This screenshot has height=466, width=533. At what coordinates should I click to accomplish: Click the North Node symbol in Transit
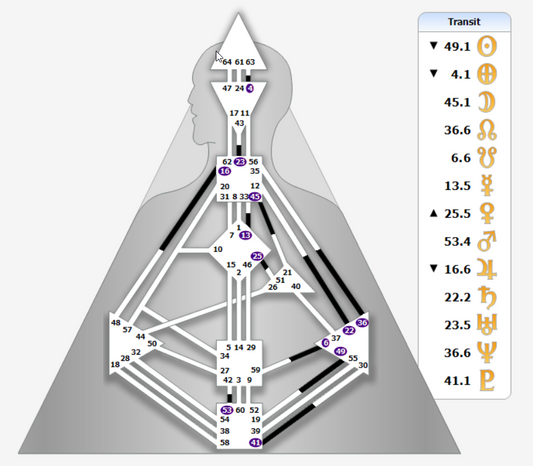[x=487, y=130]
